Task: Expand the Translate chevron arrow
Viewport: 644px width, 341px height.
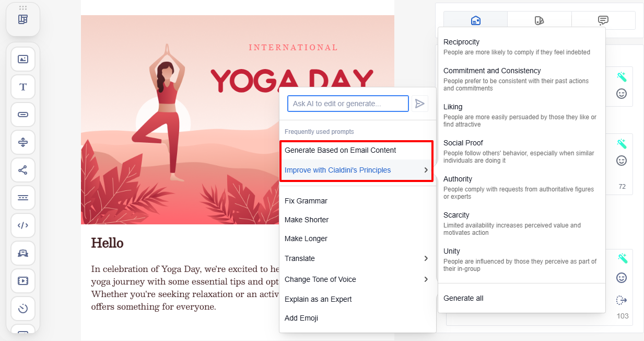Action: point(426,258)
